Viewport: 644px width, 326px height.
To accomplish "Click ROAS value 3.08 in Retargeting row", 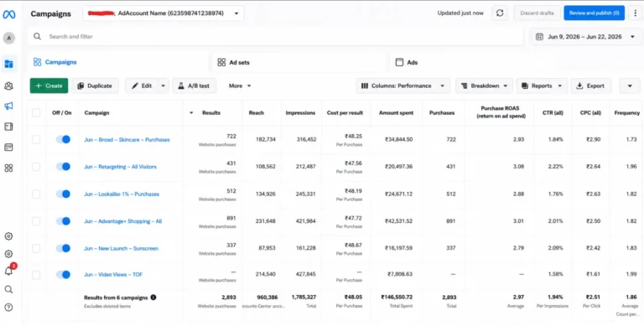I will coord(518,167).
